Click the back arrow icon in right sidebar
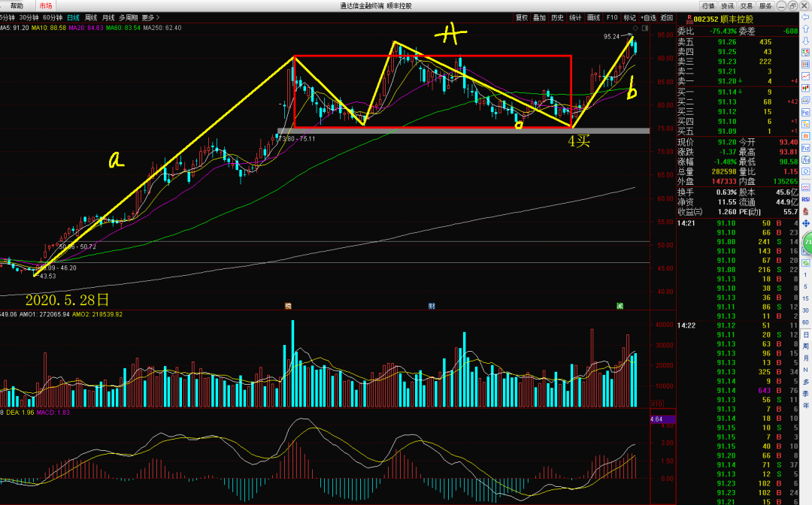This screenshot has width=812, height=505. point(806,17)
